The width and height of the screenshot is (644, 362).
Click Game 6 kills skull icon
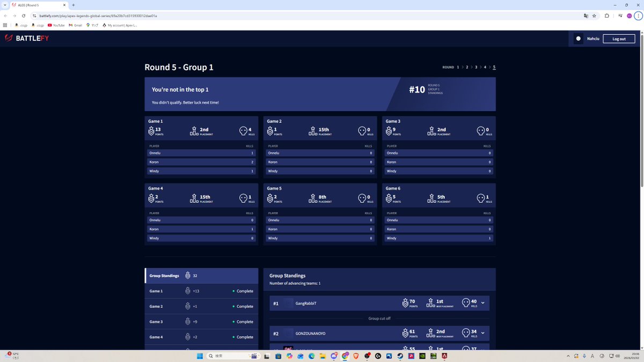click(x=481, y=198)
